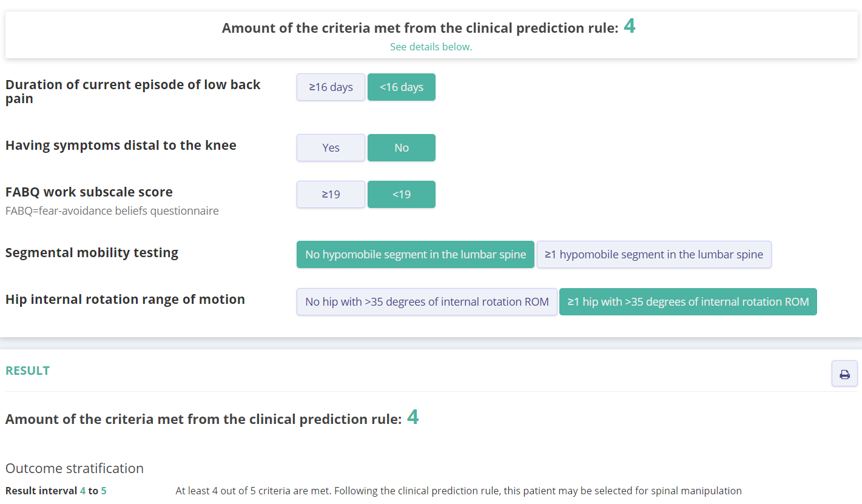Click the Outcome stratification heading
The width and height of the screenshot is (862, 504).
coord(75,468)
